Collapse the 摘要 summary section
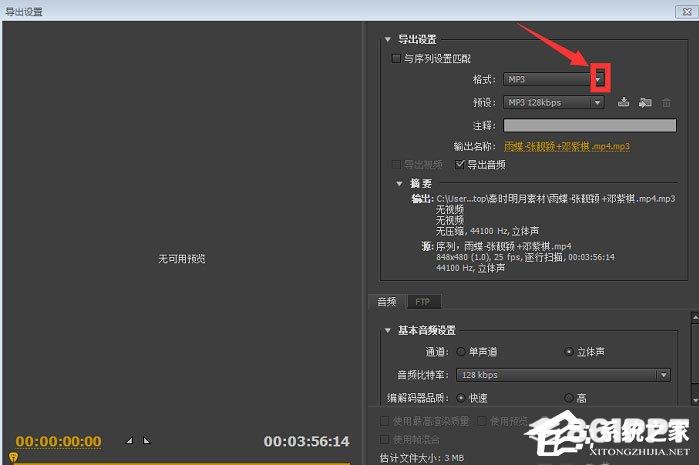The height and width of the screenshot is (465, 699). 399,183
